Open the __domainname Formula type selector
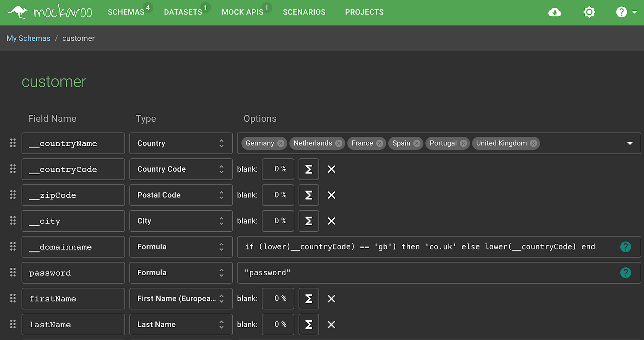The width and height of the screenshot is (644, 340). (181, 247)
